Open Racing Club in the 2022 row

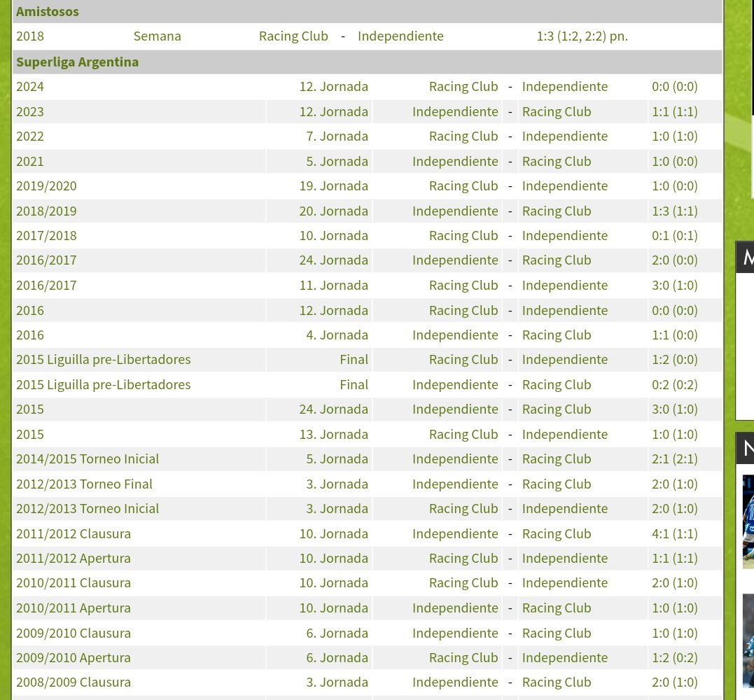463,136
